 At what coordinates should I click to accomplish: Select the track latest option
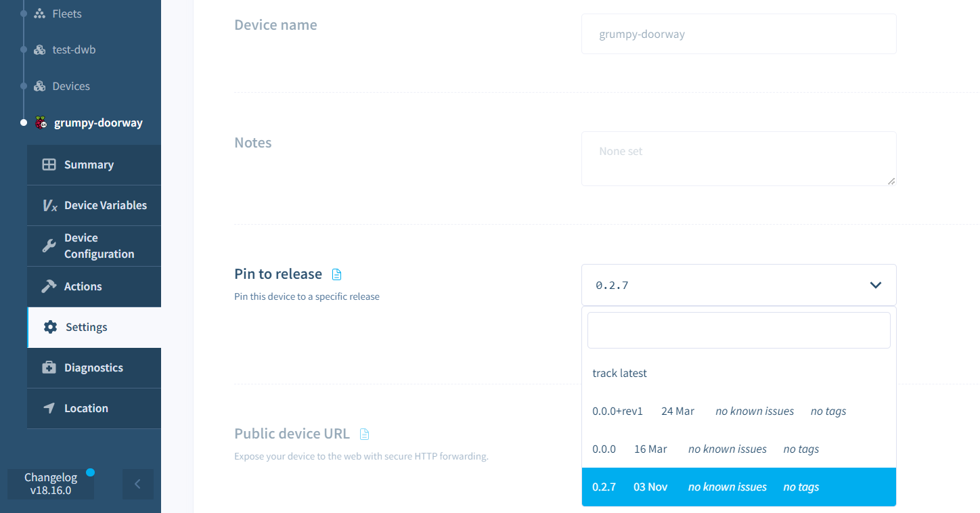(619, 373)
